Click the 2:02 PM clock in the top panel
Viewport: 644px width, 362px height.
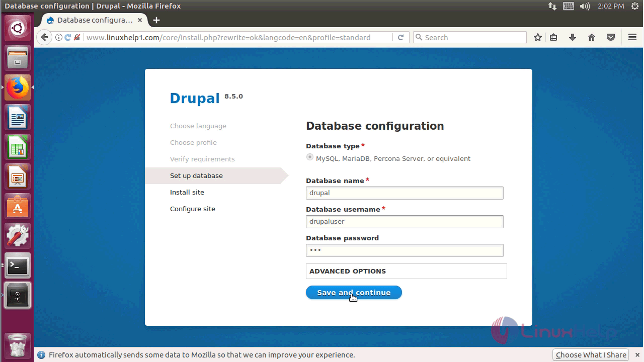611,6
